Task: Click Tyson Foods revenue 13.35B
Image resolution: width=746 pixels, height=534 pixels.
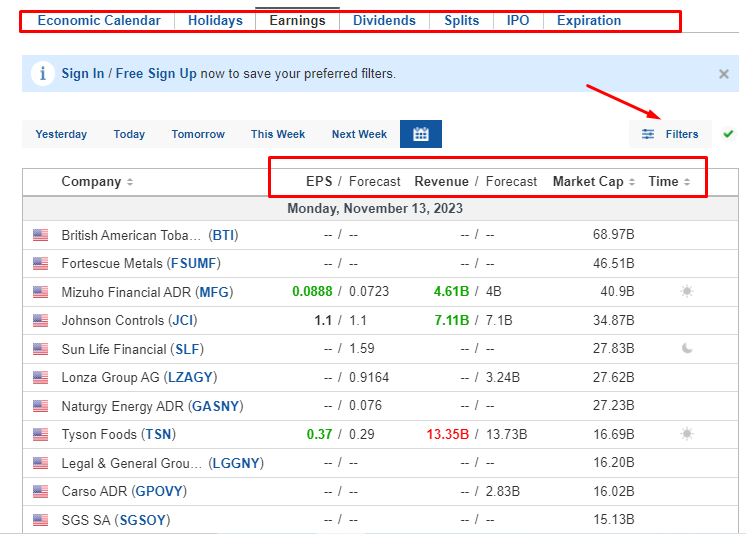Action: coord(448,435)
